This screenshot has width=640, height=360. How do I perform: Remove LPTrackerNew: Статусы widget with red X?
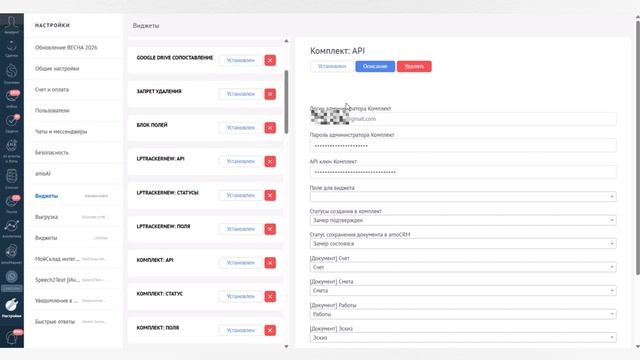(270, 196)
